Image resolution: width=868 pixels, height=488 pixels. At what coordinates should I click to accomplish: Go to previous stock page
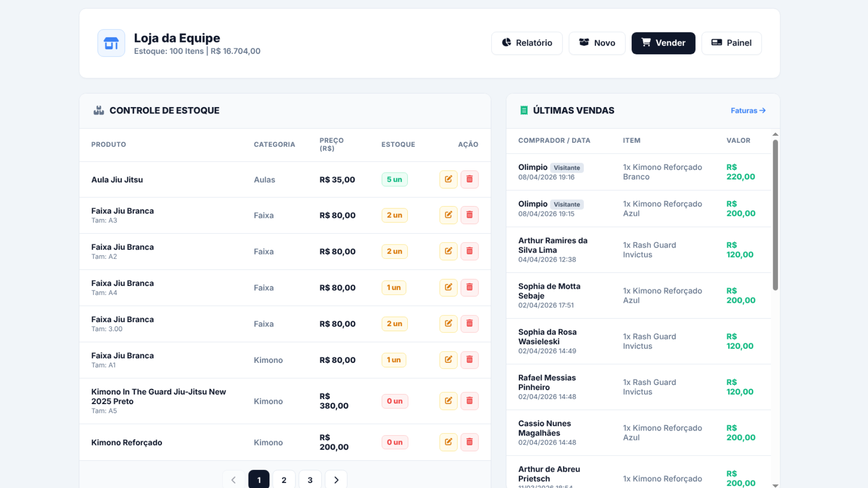click(x=234, y=480)
